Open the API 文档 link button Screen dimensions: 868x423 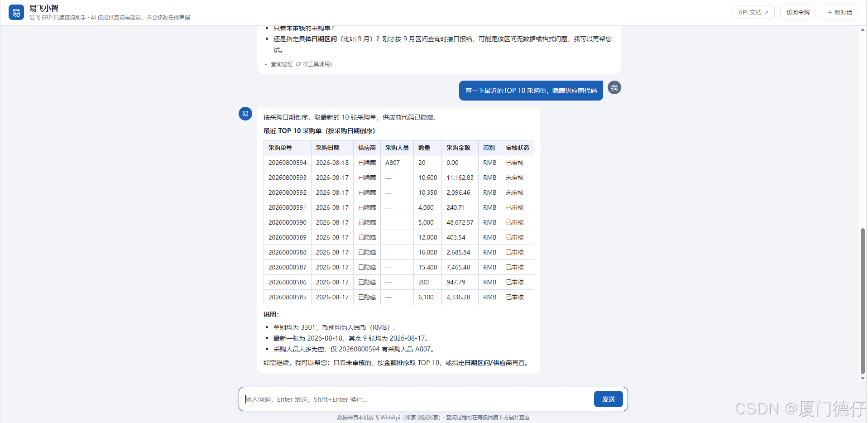click(x=753, y=12)
